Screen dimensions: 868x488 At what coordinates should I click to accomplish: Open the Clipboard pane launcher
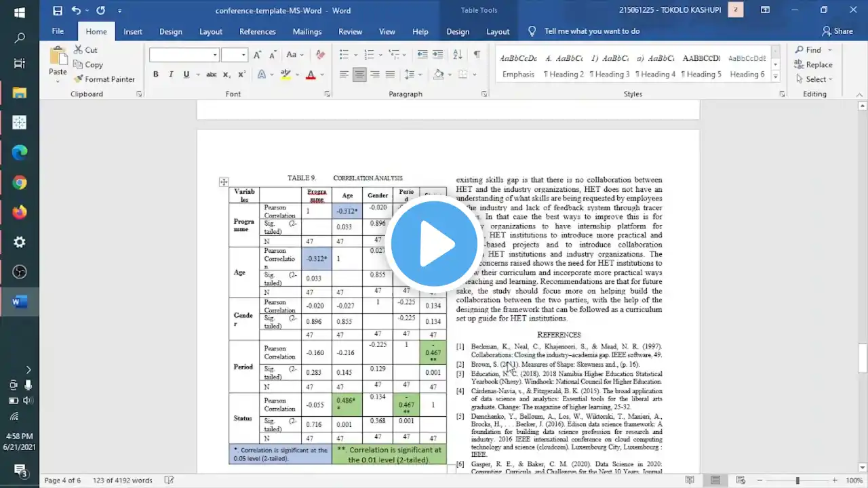point(139,94)
